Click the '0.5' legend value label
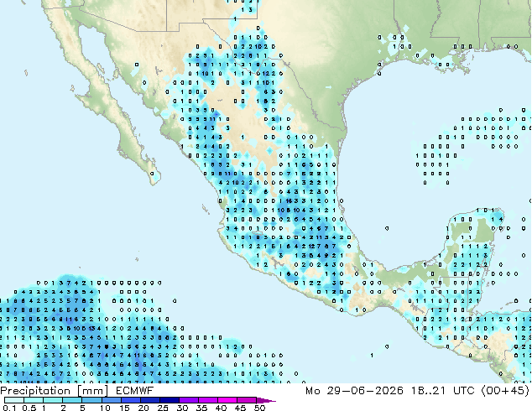This screenshot has width=532, height=411. pos(29,408)
